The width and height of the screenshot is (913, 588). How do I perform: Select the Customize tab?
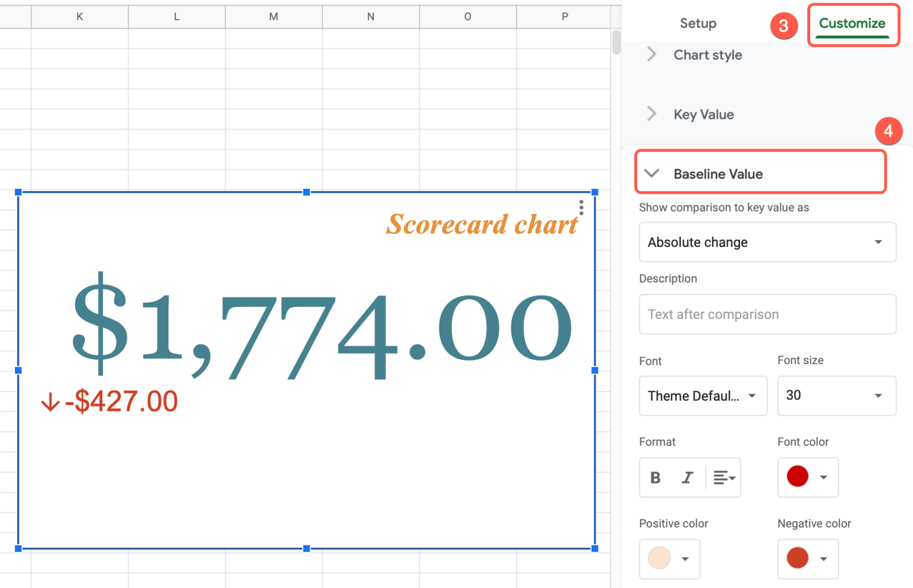point(852,23)
